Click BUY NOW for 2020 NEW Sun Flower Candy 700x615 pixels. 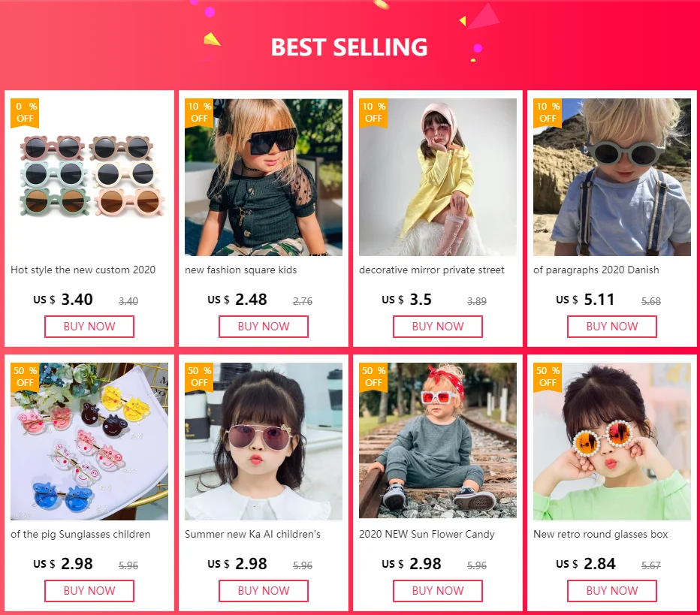pos(437,591)
